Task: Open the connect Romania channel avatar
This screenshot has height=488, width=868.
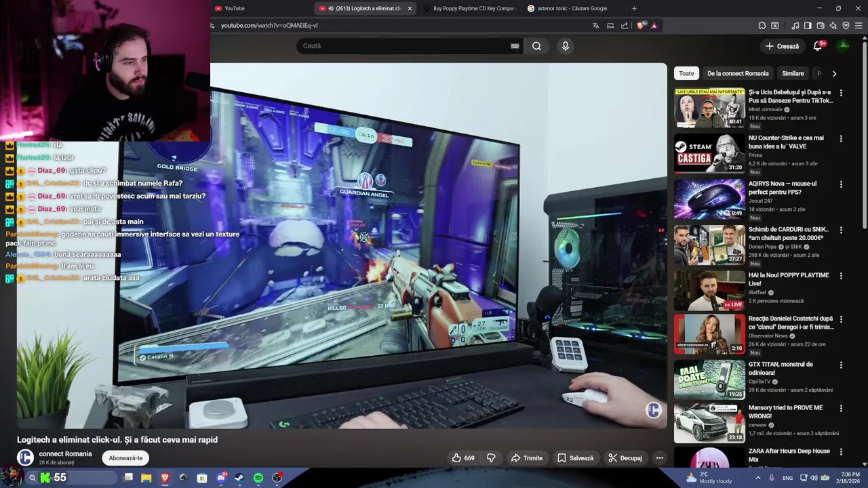Action: tap(25, 457)
